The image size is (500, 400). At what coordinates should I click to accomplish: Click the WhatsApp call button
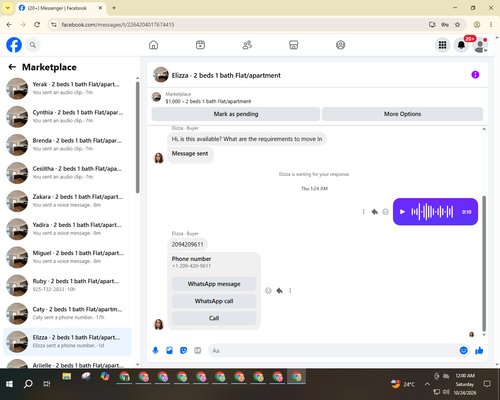click(x=214, y=301)
